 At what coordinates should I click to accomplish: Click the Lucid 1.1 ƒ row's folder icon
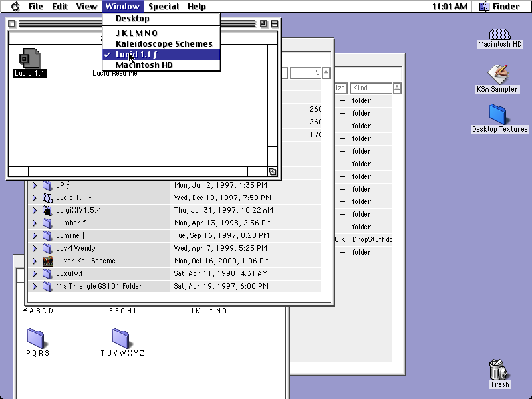tap(47, 198)
